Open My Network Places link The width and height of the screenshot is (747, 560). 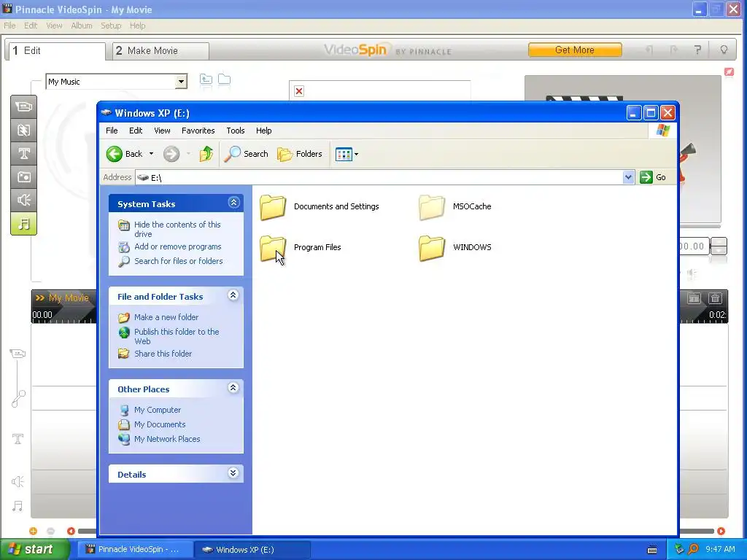(167, 439)
